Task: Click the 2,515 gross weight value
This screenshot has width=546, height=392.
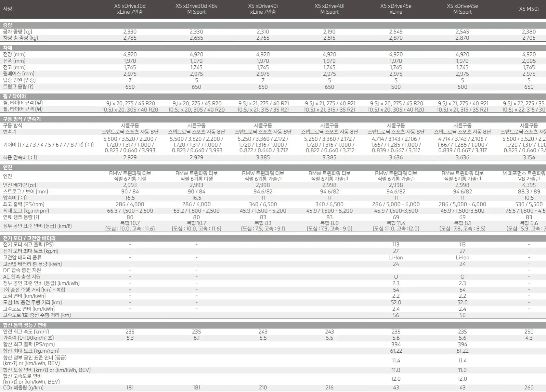Action: point(329,38)
